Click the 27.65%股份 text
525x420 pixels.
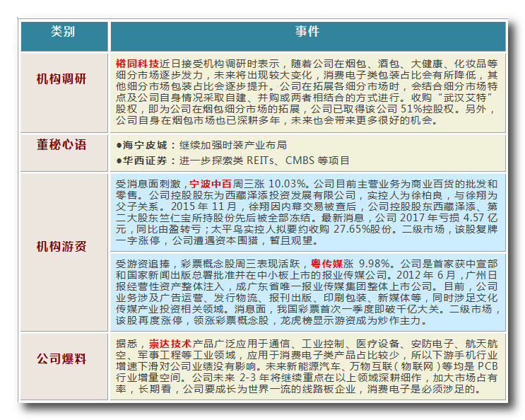tap(355, 229)
